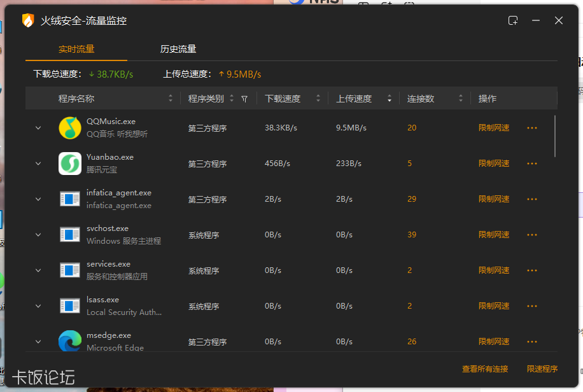Open 限速程序 at the bottom right
583x392 pixels.
pyautogui.click(x=543, y=368)
